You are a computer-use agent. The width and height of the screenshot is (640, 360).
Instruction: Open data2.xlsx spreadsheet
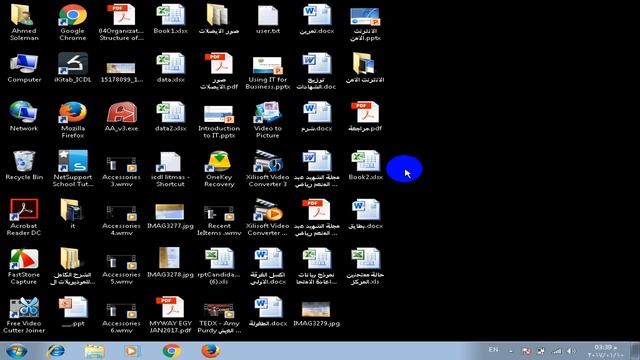click(x=170, y=116)
